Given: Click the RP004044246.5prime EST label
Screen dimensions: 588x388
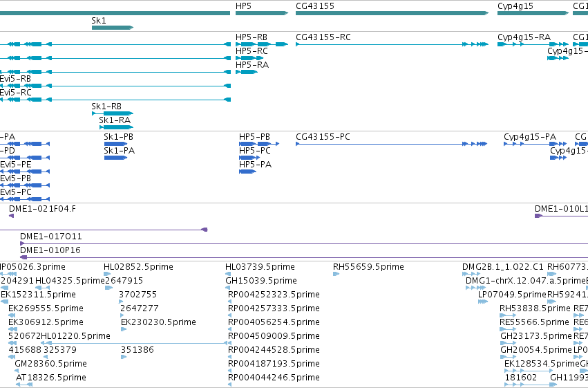Looking at the screenshot, I should [x=274, y=378].
